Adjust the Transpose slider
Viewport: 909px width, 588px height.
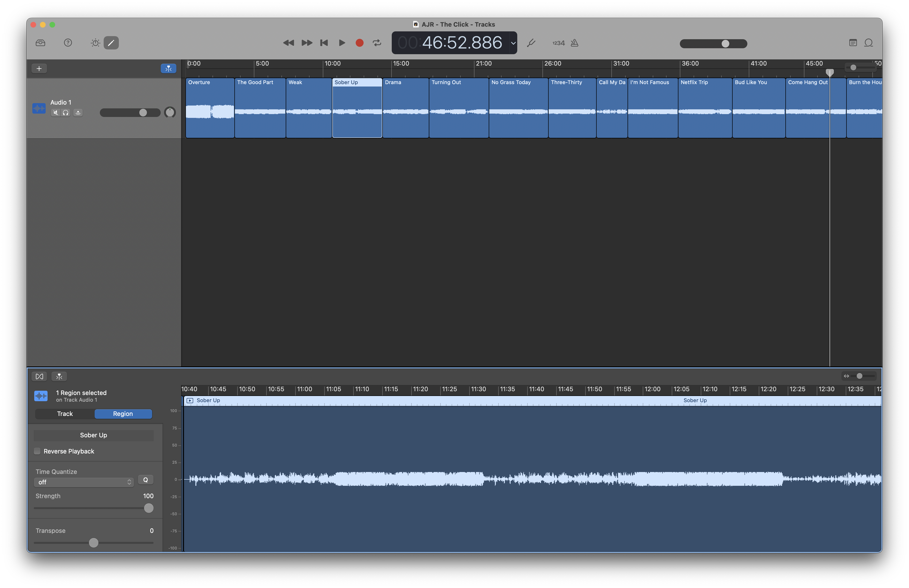[93, 543]
